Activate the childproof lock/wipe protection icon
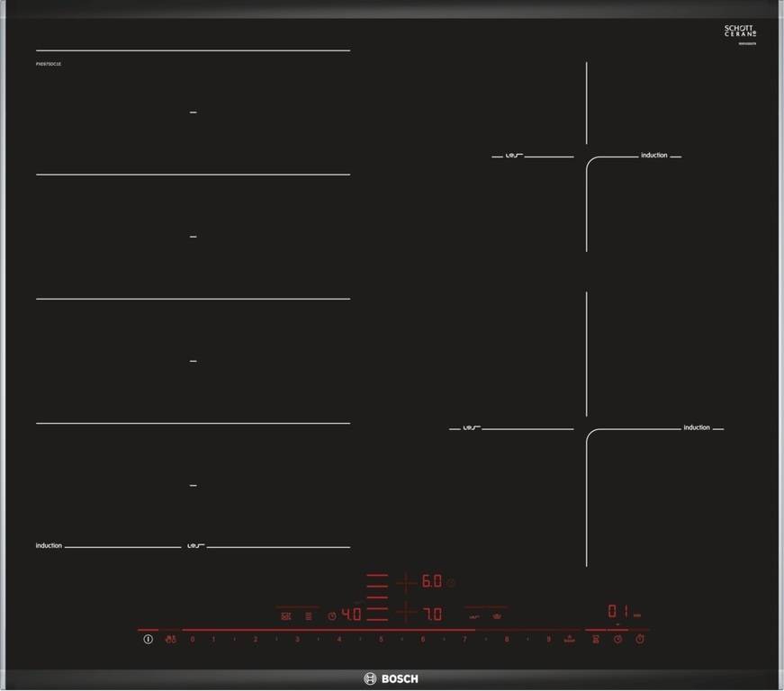The height and width of the screenshot is (691, 784). (170, 639)
